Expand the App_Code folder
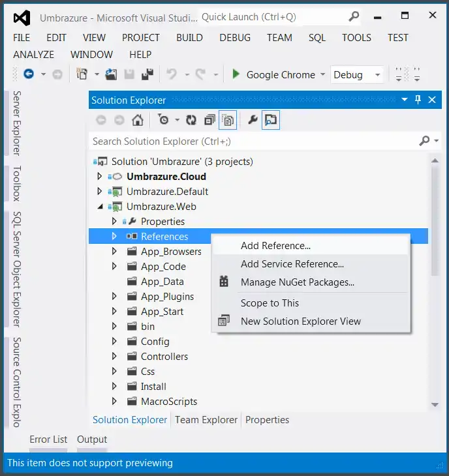Image resolution: width=449 pixels, height=476 pixels. pyautogui.click(x=114, y=266)
